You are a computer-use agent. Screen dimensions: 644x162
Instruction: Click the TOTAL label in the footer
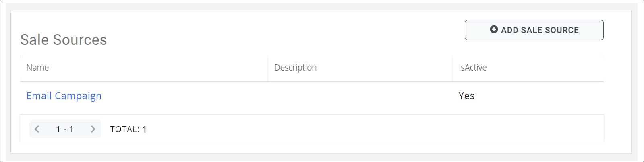click(x=124, y=129)
